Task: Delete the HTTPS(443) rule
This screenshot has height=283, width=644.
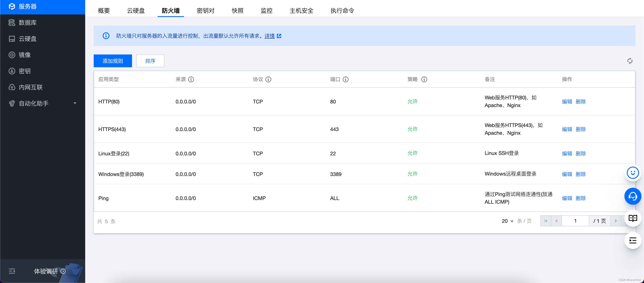Action: tap(581, 129)
